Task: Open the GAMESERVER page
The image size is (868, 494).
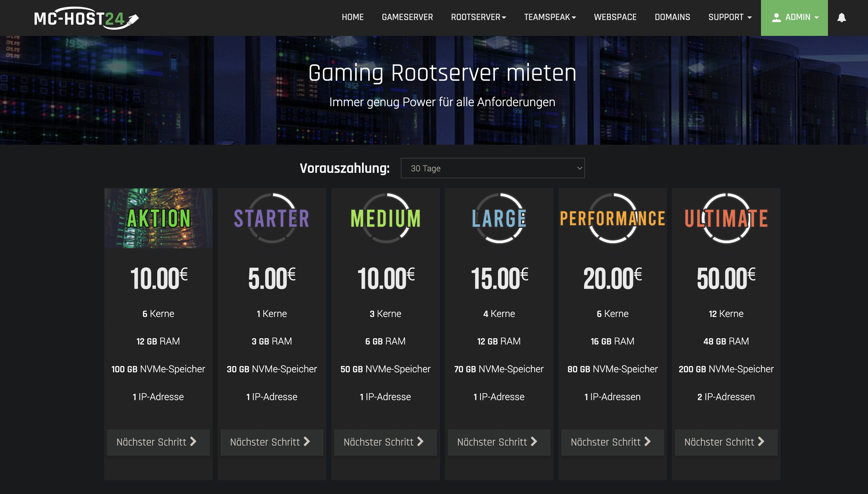Action: 407,17
